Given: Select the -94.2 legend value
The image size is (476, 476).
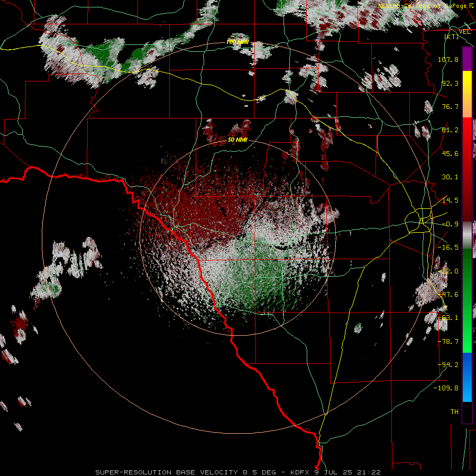Looking at the screenshot, I should point(448,364).
